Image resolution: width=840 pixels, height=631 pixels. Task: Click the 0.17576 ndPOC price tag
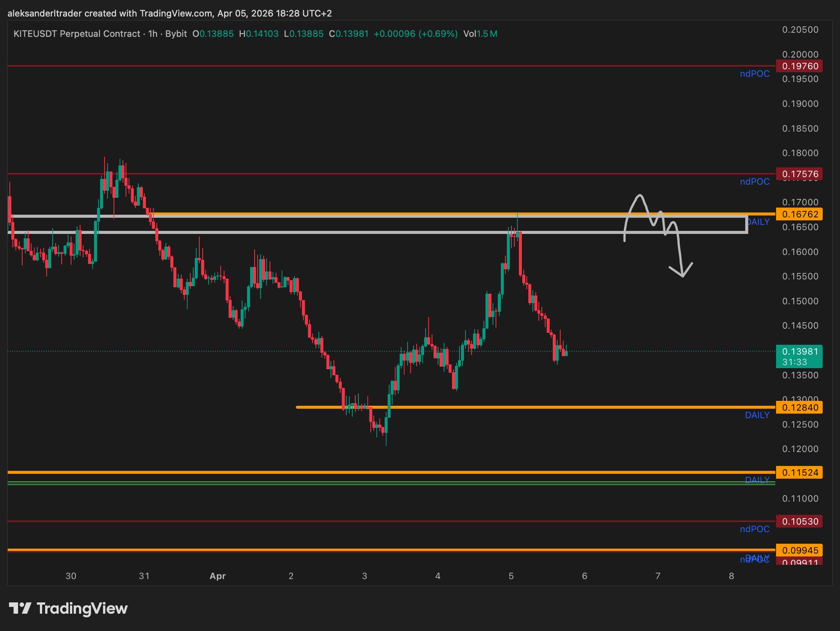799,174
